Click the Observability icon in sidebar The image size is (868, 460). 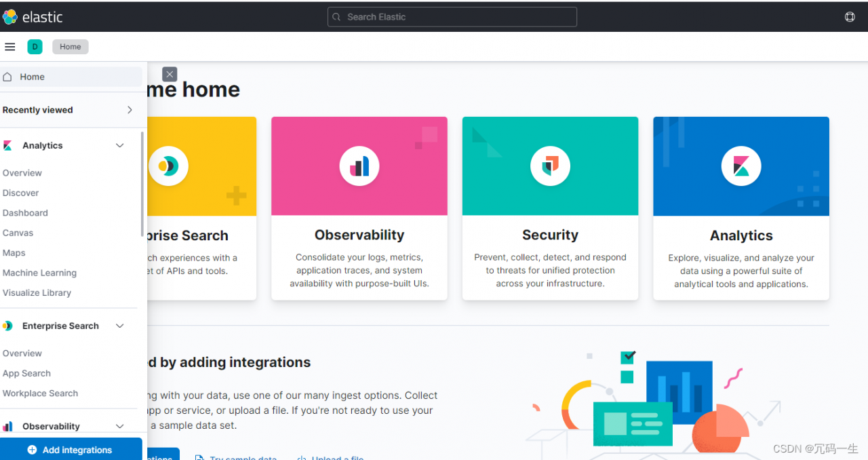(x=7, y=426)
